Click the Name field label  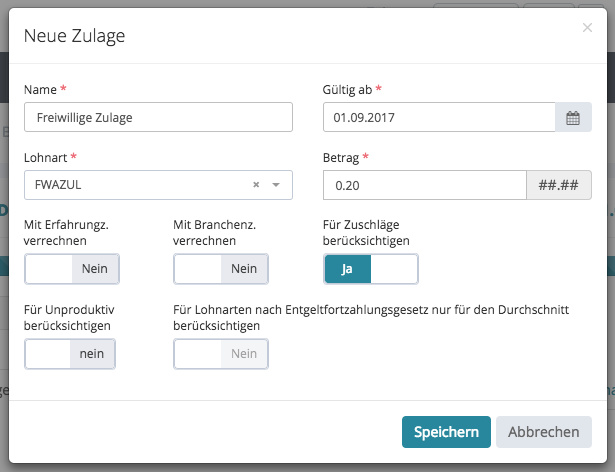tap(41, 90)
